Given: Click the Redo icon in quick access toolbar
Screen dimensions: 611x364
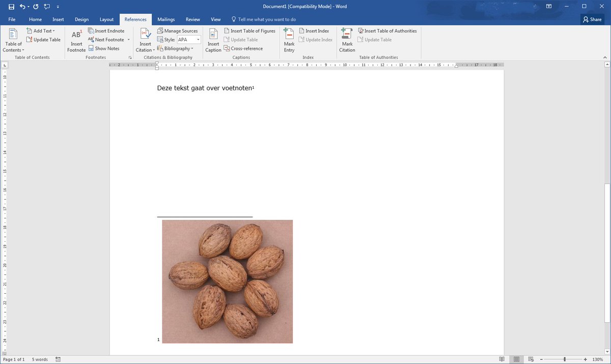Looking at the screenshot, I should click(x=36, y=6).
